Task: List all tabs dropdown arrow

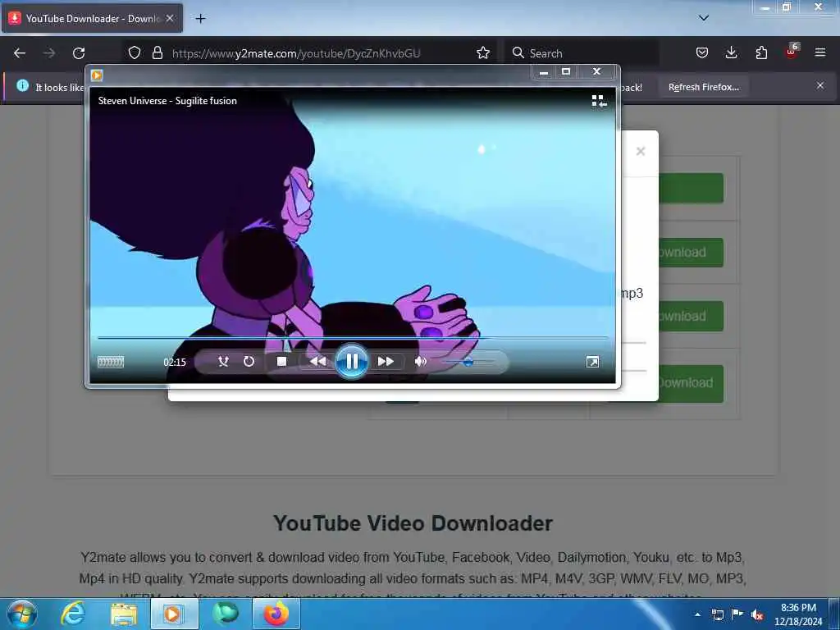Action: click(x=704, y=18)
